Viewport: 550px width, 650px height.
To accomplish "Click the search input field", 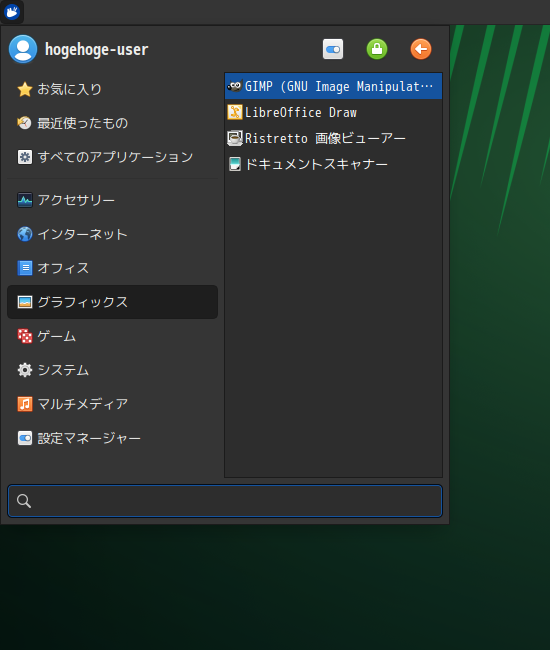I will pyautogui.click(x=225, y=501).
